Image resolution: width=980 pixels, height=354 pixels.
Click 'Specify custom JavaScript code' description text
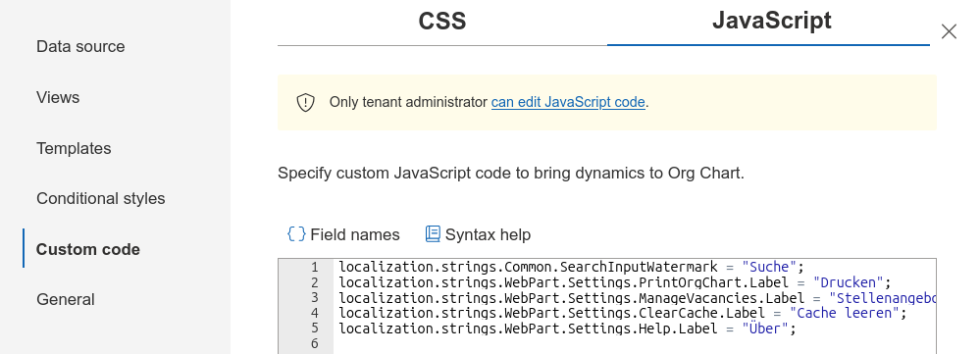[x=511, y=173]
